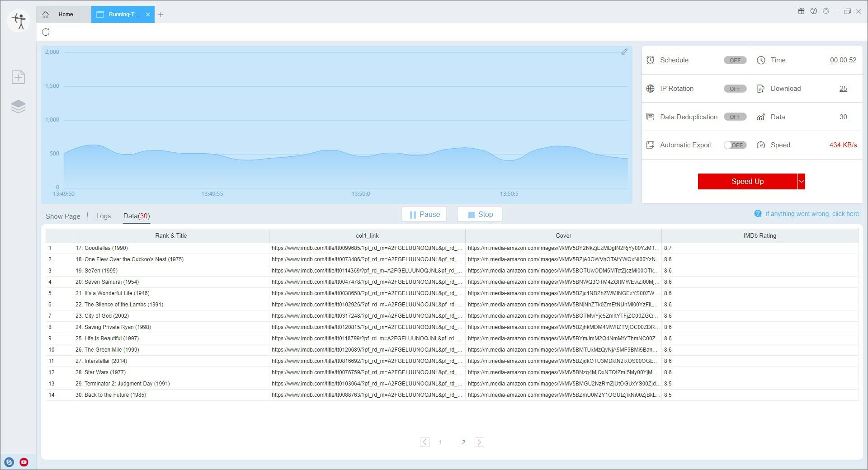Image resolution: width=868 pixels, height=470 pixels.
Task: Click the refresh icon
Action: (46, 32)
